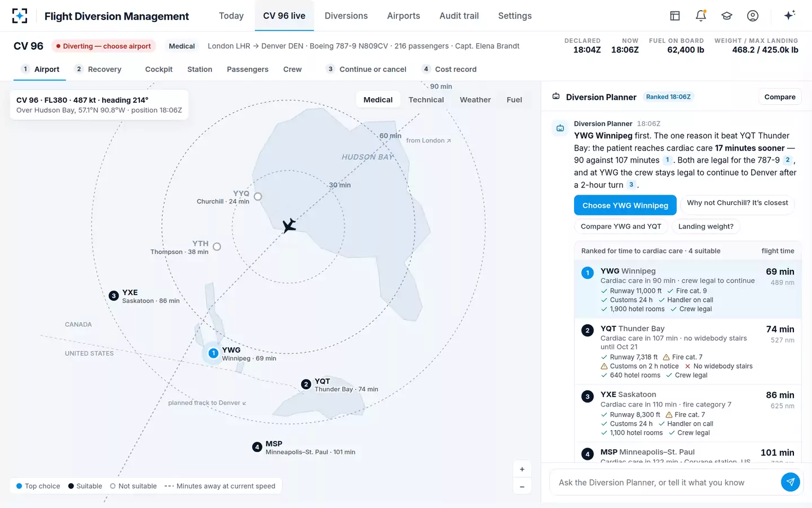Click the YTH Thompson airport marker
This screenshot has width=812, height=508.
pyautogui.click(x=217, y=247)
